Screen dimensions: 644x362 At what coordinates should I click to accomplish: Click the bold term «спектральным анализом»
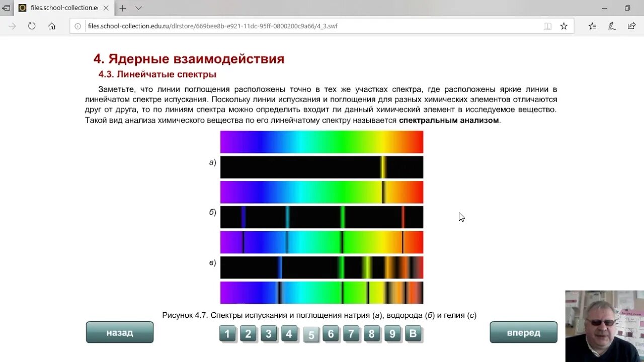point(449,120)
